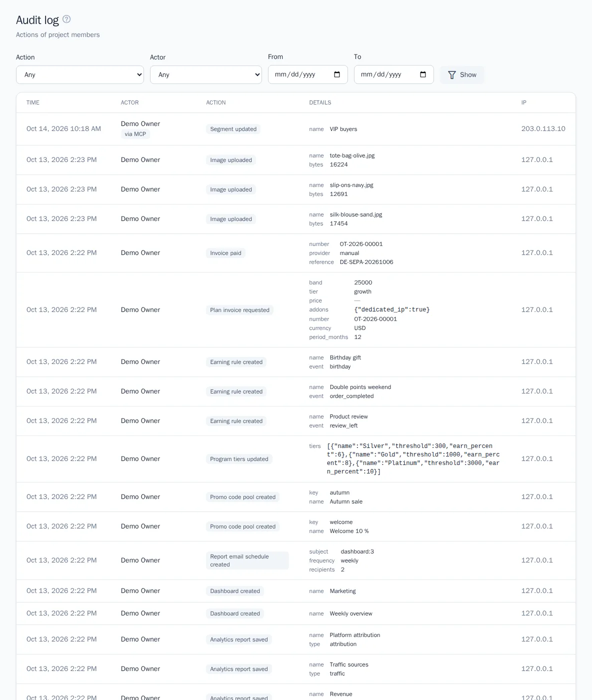The width and height of the screenshot is (592, 700).
Task: Click the frequency value weekly
Action: 349,560
